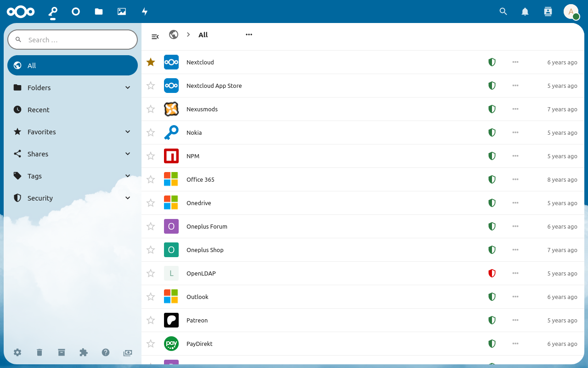Open the Files app icon

[99, 11]
